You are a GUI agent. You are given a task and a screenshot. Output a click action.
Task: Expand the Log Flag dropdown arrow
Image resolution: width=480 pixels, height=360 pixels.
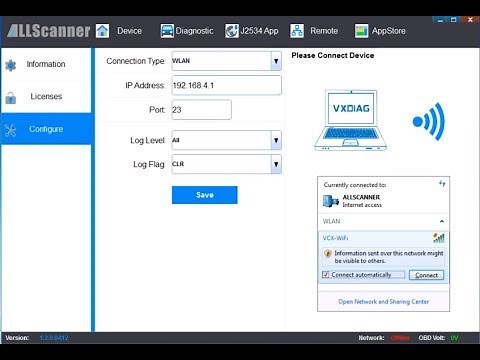276,164
